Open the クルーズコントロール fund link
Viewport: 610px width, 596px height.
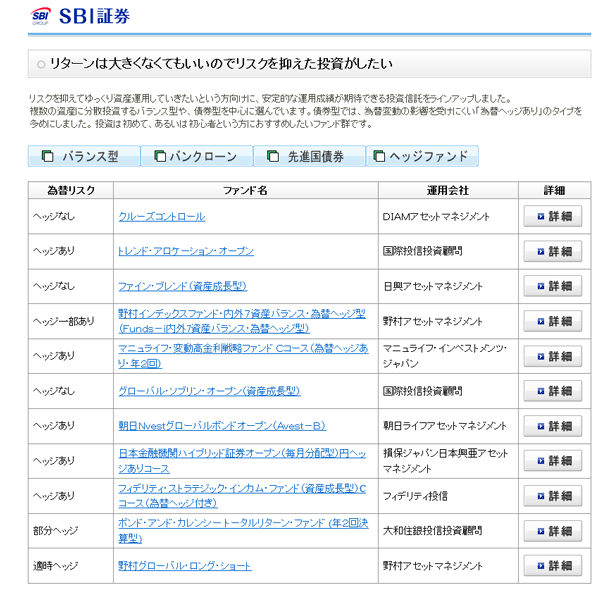pos(162,217)
